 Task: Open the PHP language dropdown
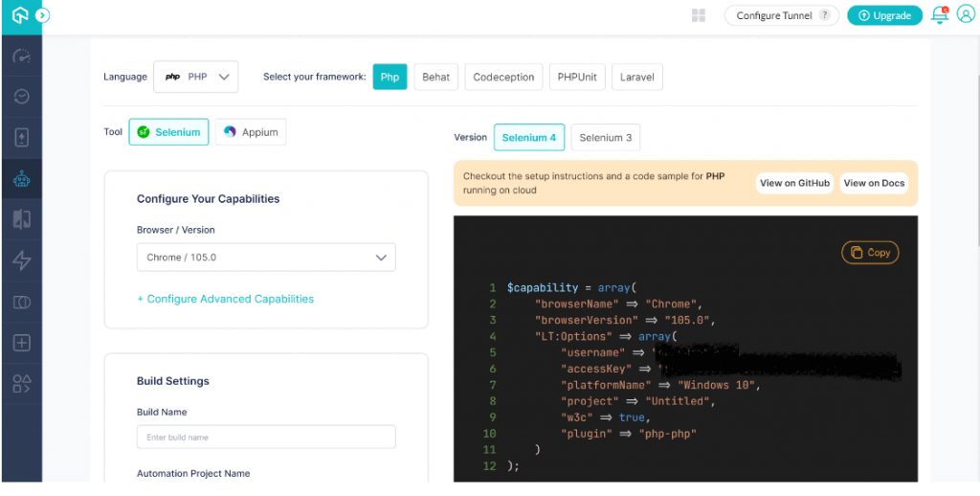click(x=195, y=77)
